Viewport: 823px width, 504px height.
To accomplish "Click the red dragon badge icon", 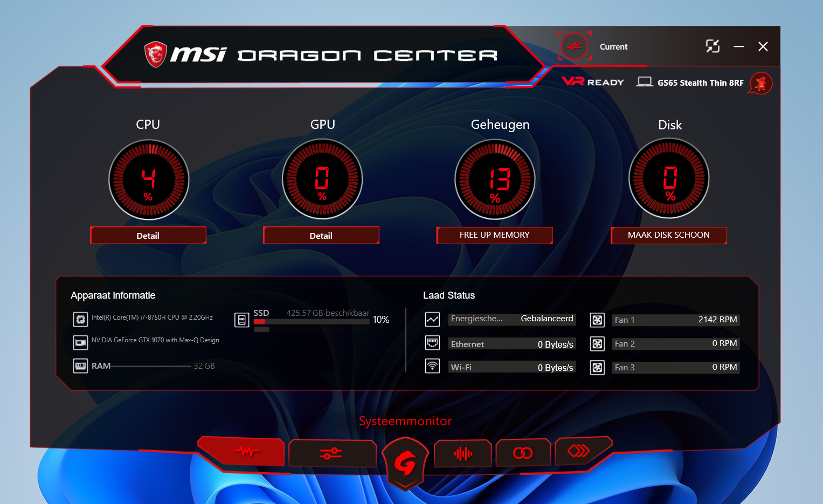I will point(761,83).
